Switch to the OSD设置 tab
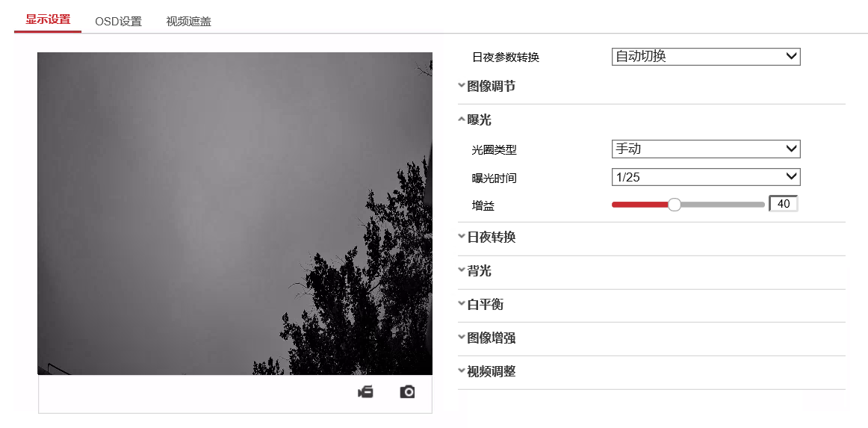 [119, 22]
